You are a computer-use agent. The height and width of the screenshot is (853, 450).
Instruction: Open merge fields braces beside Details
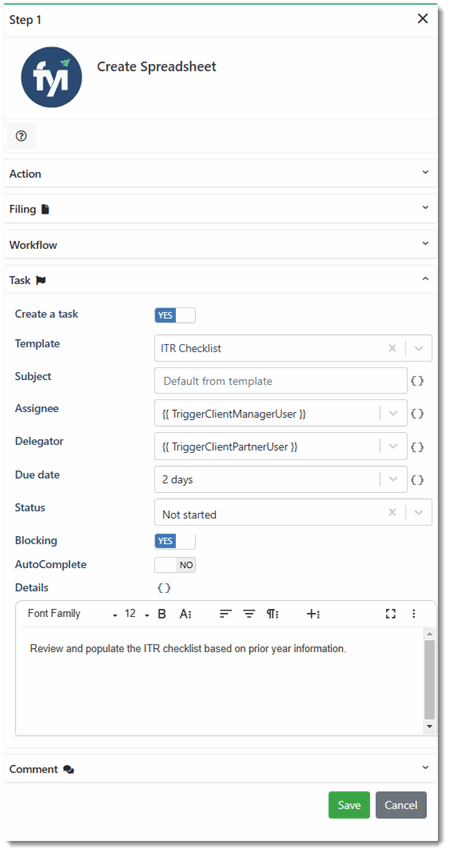[x=164, y=588]
